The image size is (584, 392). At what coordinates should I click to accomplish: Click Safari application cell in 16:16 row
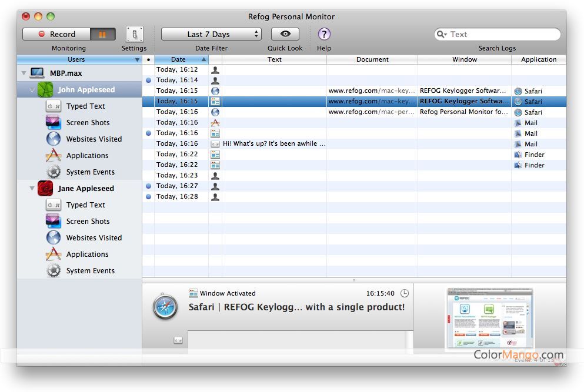[x=539, y=112]
